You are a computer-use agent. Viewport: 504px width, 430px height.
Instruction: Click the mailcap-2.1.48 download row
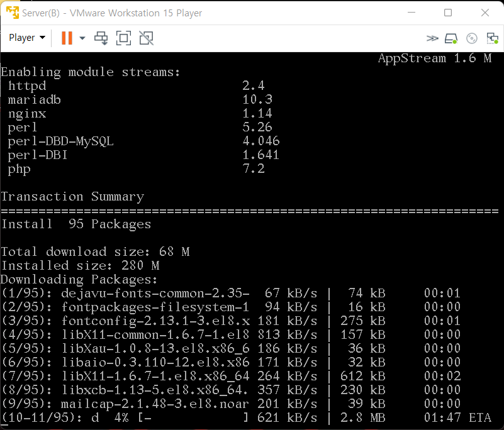(231, 404)
